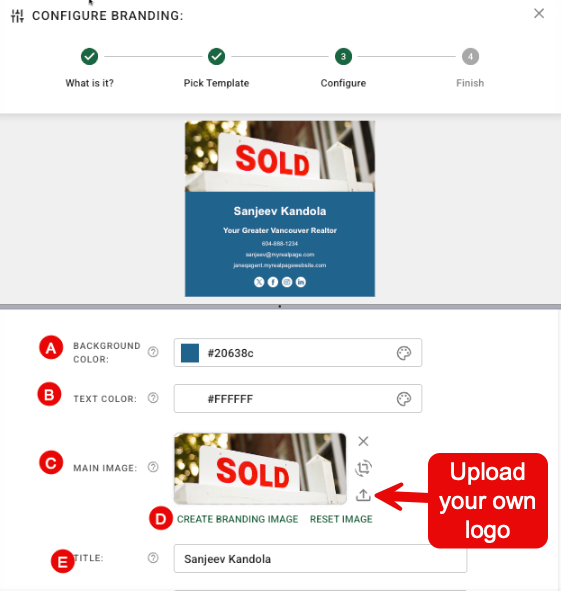The image size is (561, 591).
Task: Click the Reset Image link
Action: click(341, 519)
